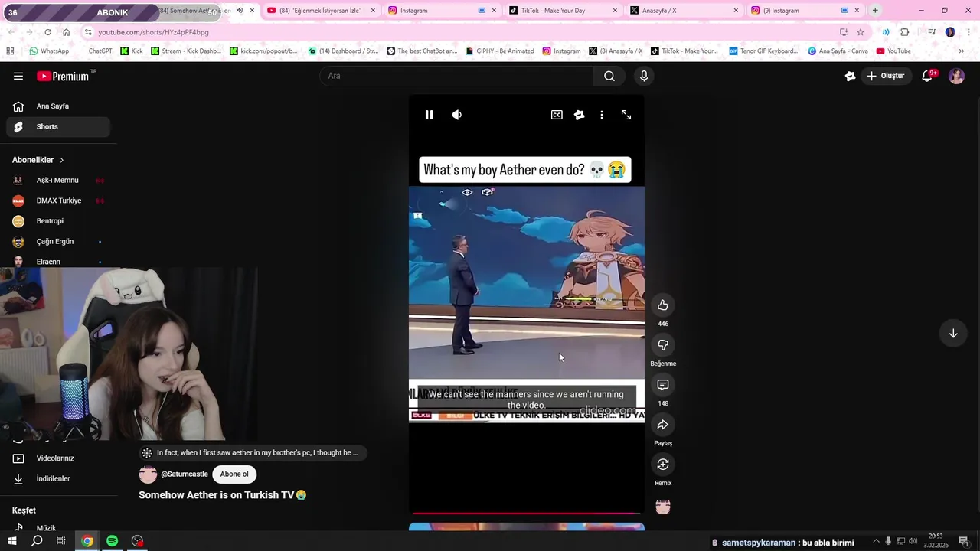Screen dimensions: 980x551
Task: Switch to the "Eğlenmek İstiyorsan İzle" tab
Action: tap(321, 11)
